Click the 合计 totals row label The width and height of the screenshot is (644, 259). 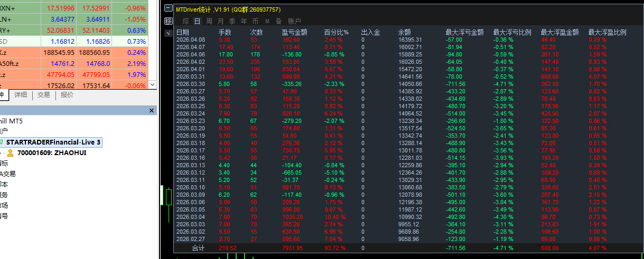click(198, 248)
